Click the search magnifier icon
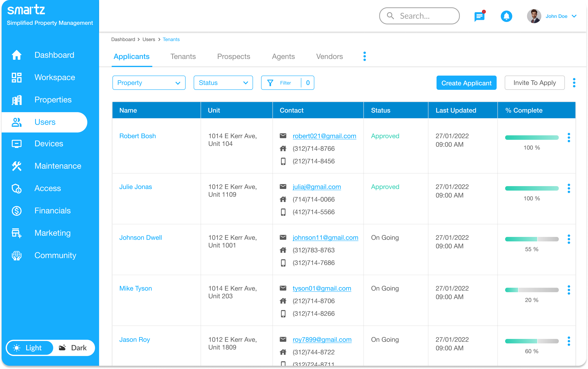588x369 pixels. 390,16
